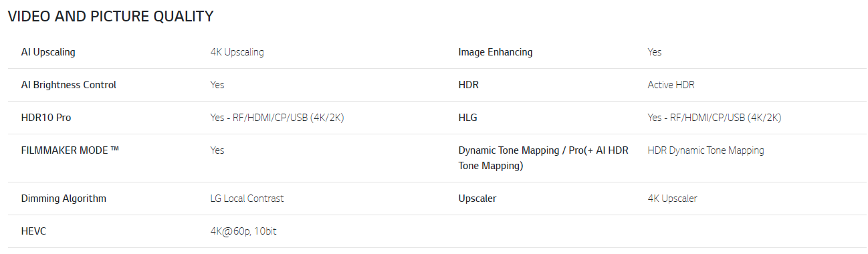Click the 4K Upscaling value
This screenshot has height=254, width=868.
237,52
